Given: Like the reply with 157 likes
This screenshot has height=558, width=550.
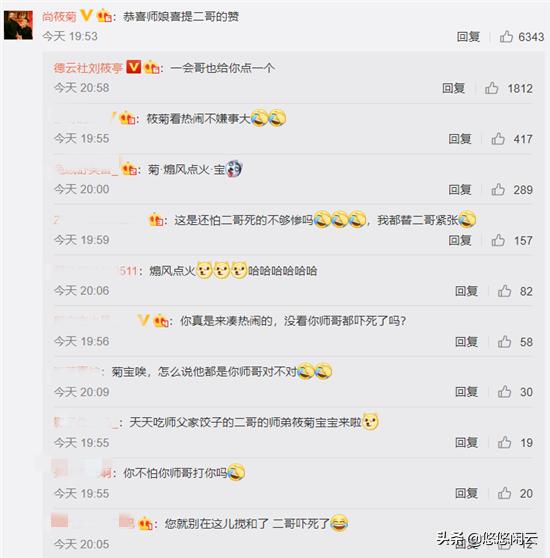Looking at the screenshot, I should coord(498,240).
